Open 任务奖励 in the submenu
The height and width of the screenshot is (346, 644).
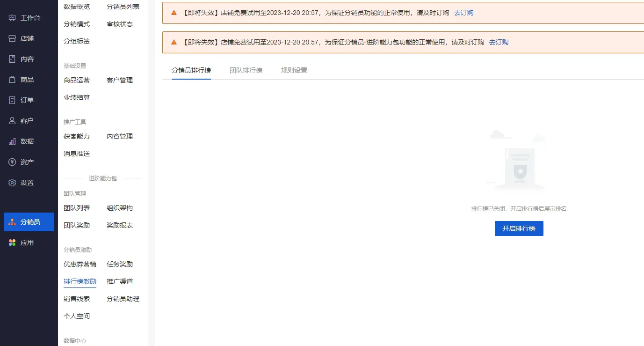[x=120, y=264]
